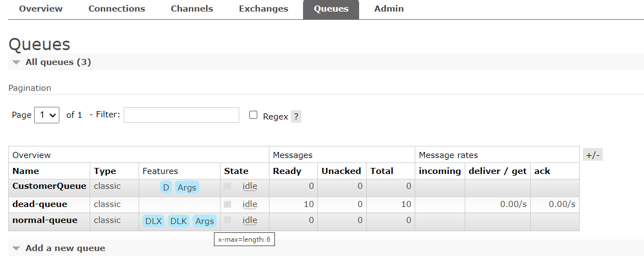Click the +/- column selector button
Image resolution: width=644 pixels, height=256 pixels.
593,155
